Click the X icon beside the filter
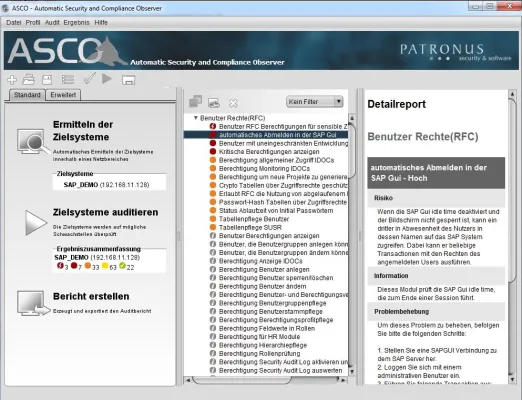This screenshot has height=400, width=522. tap(233, 103)
